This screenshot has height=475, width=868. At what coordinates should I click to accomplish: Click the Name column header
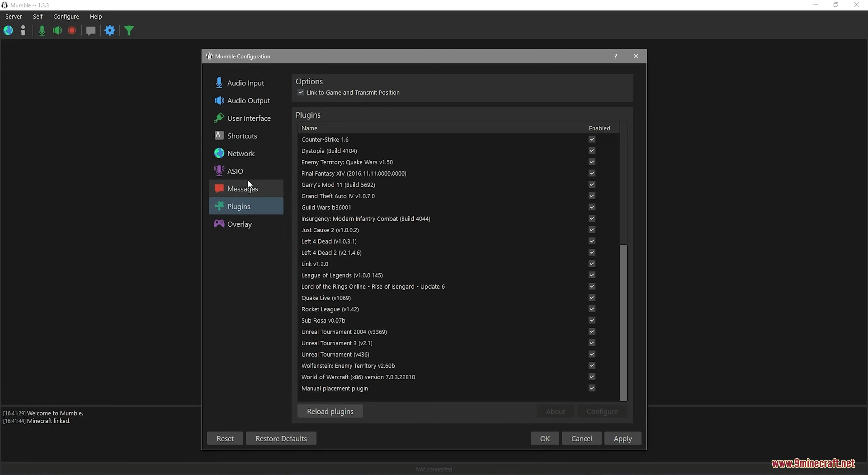(442, 128)
